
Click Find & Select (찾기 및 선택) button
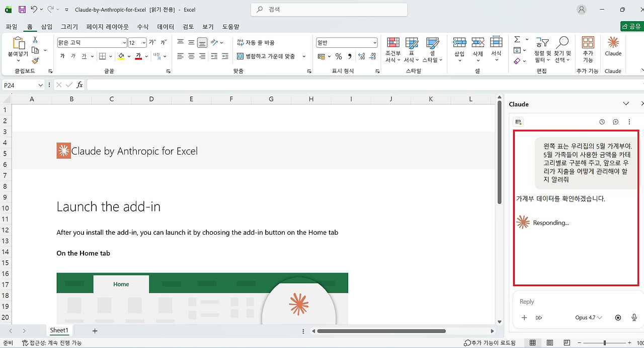(x=562, y=50)
